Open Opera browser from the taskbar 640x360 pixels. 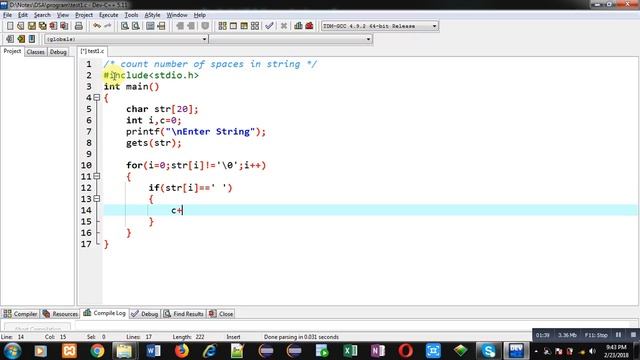pos(405,351)
